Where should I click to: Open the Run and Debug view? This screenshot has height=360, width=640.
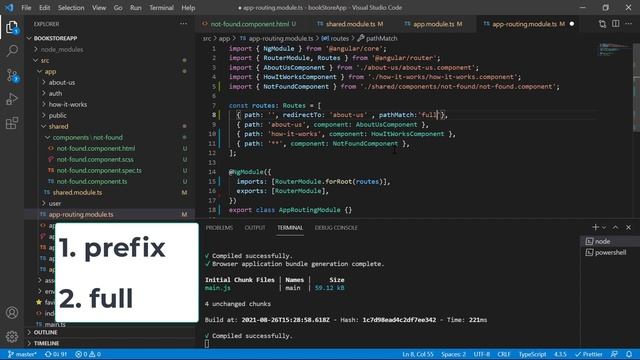[12, 99]
